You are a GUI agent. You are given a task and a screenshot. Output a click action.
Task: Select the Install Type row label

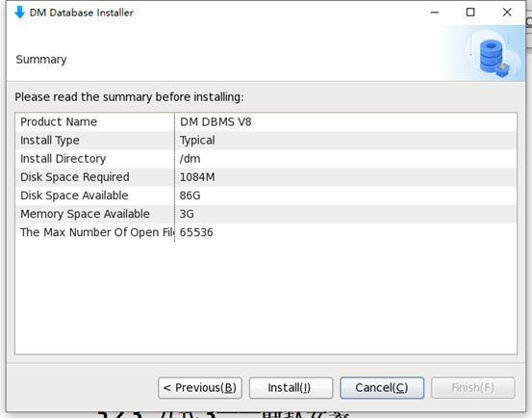(x=50, y=141)
